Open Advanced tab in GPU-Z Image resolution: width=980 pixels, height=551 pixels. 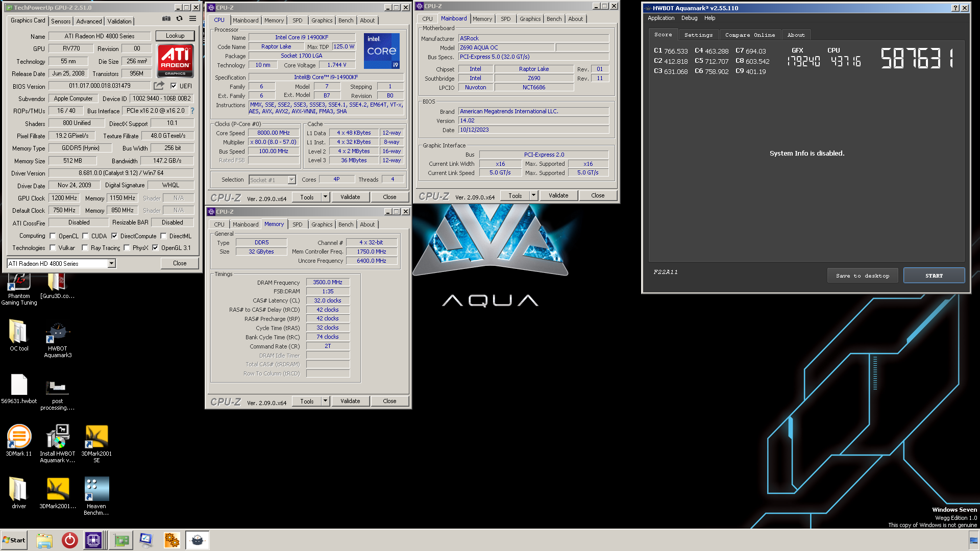coord(89,21)
